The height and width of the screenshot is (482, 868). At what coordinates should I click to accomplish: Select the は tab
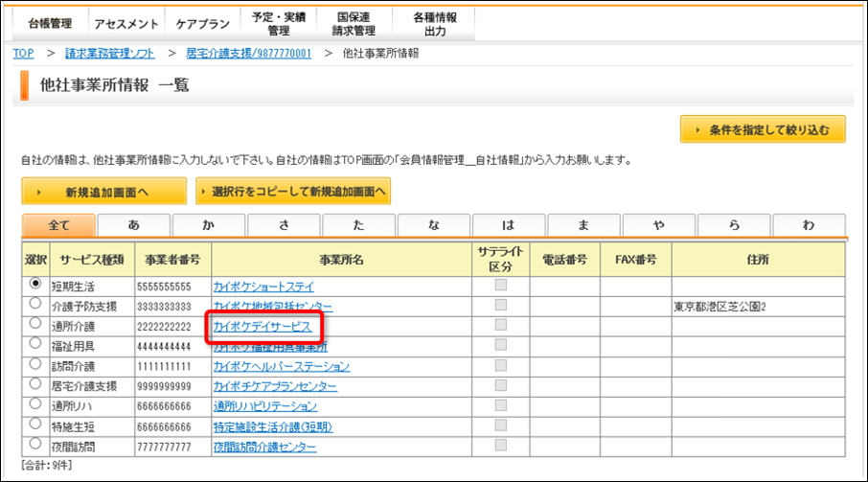pyautogui.click(x=509, y=225)
